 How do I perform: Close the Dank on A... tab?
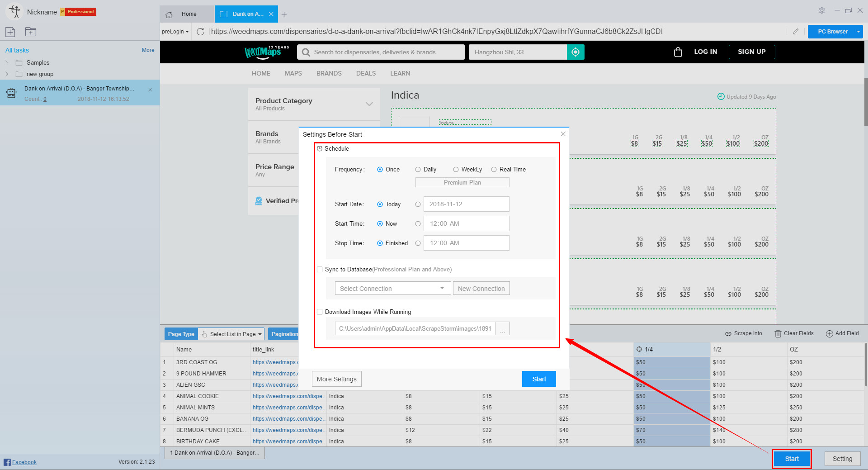pyautogui.click(x=271, y=14)
